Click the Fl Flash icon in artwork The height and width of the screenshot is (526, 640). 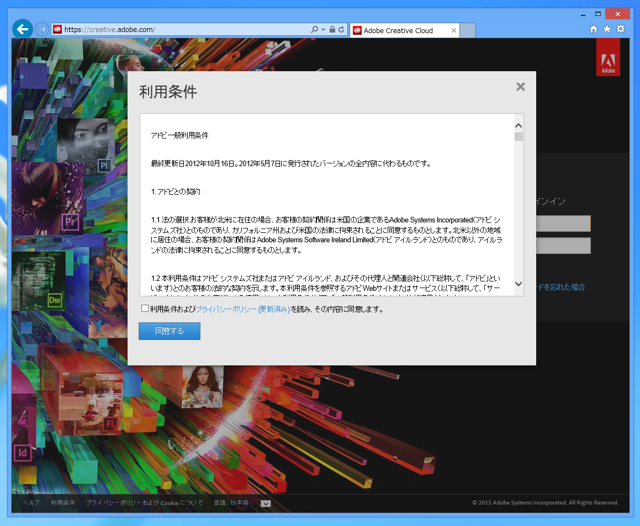(109, 424)
